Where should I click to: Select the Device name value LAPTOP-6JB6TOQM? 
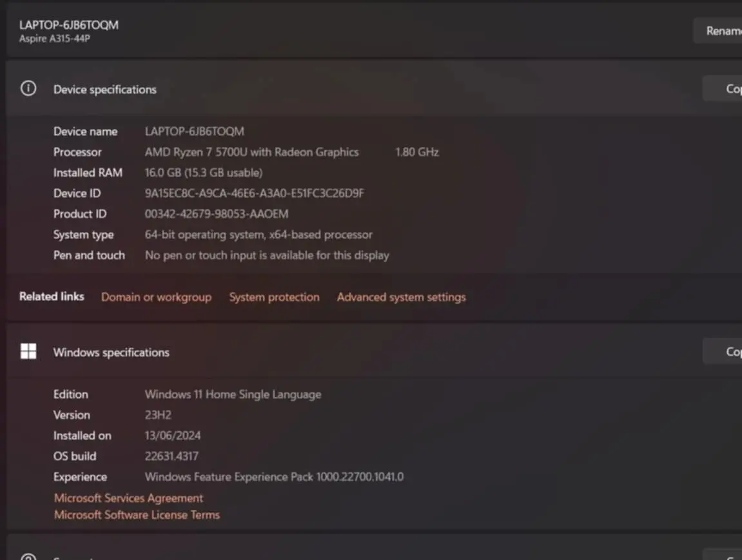tap(195, 131)
